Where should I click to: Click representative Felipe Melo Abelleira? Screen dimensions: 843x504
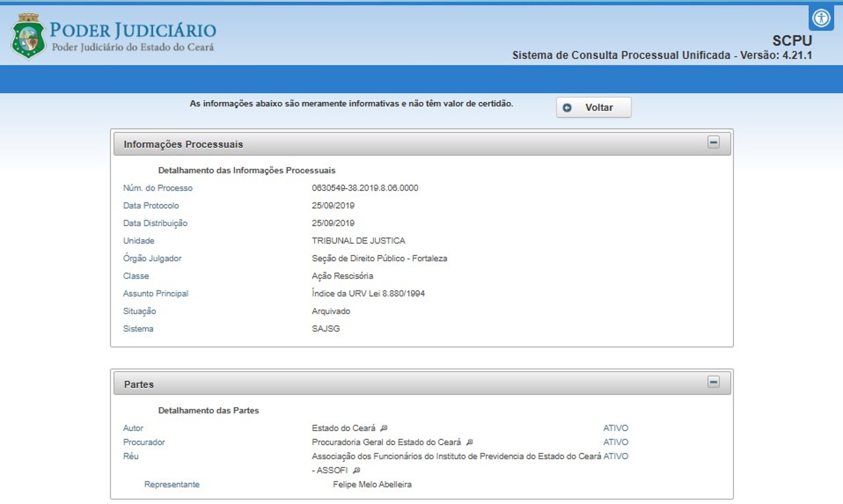pos(372,484)
